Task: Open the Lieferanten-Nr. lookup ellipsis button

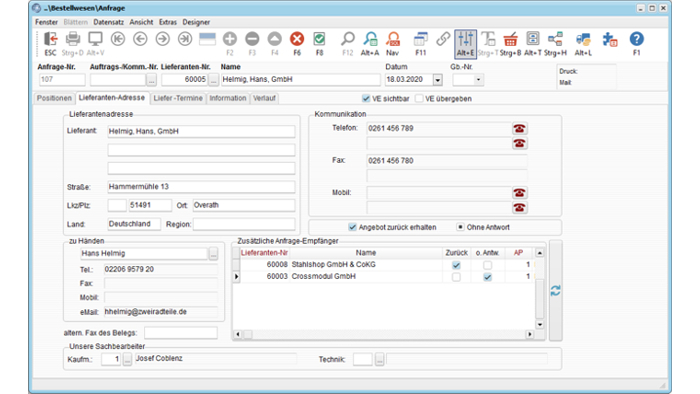Action: coord(213,80)
